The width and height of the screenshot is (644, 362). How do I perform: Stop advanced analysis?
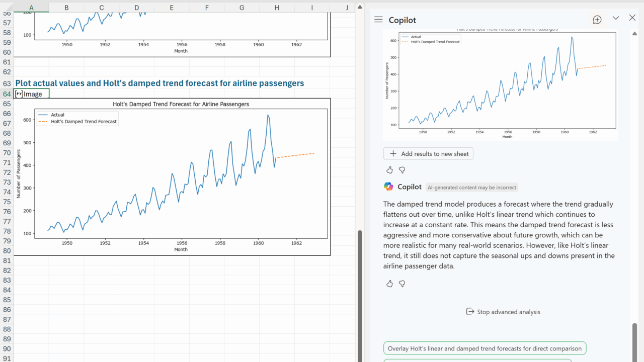[503, 312]
